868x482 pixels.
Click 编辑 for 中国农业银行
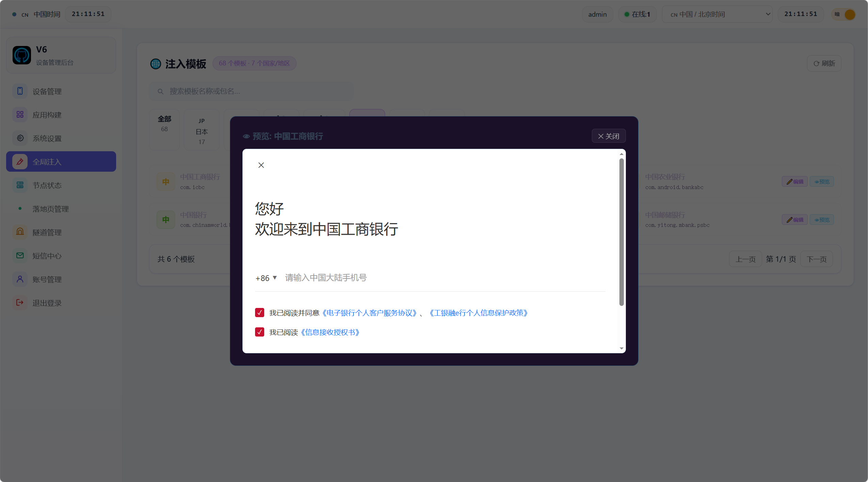click(x=795, y=182)
